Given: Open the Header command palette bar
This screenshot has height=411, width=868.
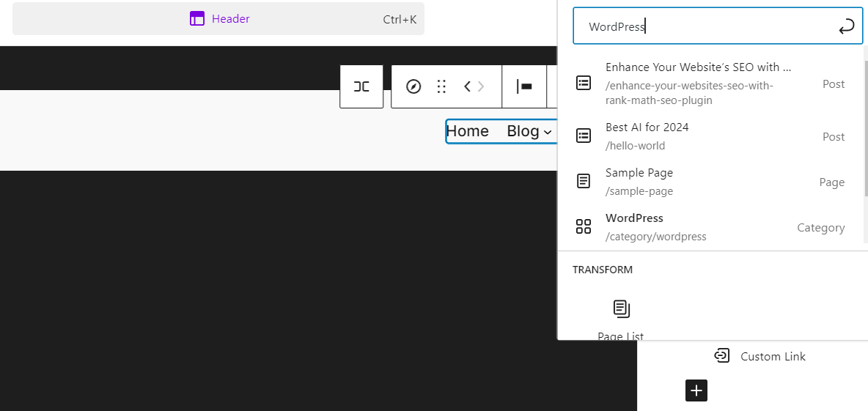Looking at the screenshot, I should tap(218, 19).
